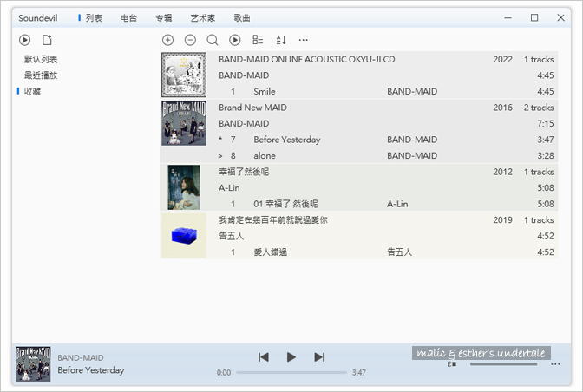Viewport: 583px width, 392px height.
Task: Click the year 2016 on Brand New MAID
Action: click(x=502, y=108)
